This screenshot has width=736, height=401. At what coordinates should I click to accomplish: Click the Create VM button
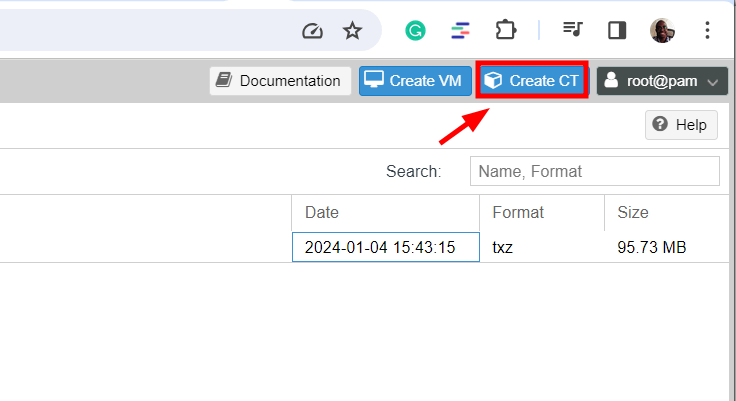tap(415, 81)
